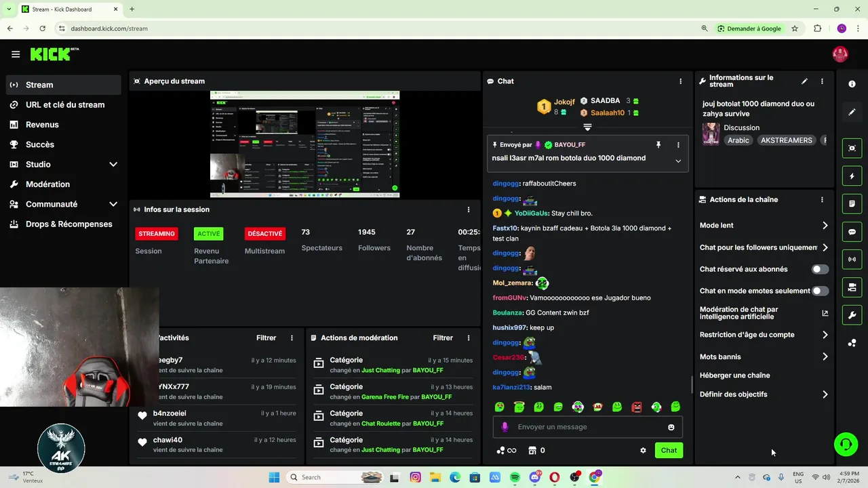Click the shop icon with 0 count
Screen dimensions: 868x488
(536, 450)
